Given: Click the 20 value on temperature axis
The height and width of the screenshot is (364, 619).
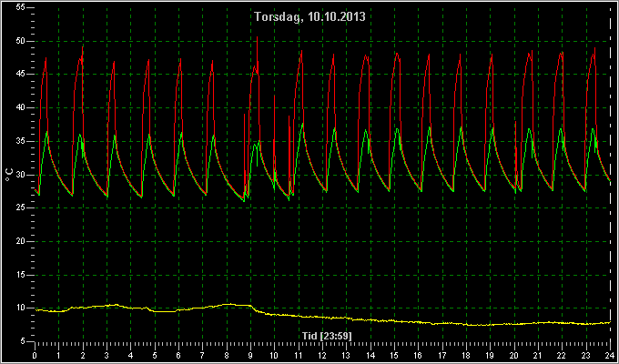Looking at the screenshot, I should click(x=21, y=241).
